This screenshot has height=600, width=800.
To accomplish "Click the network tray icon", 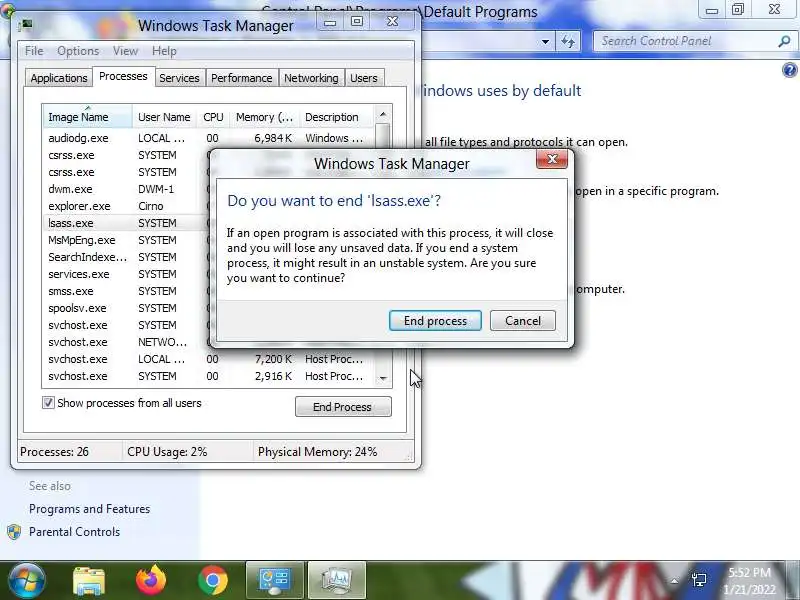I will [x=699, y=580].
